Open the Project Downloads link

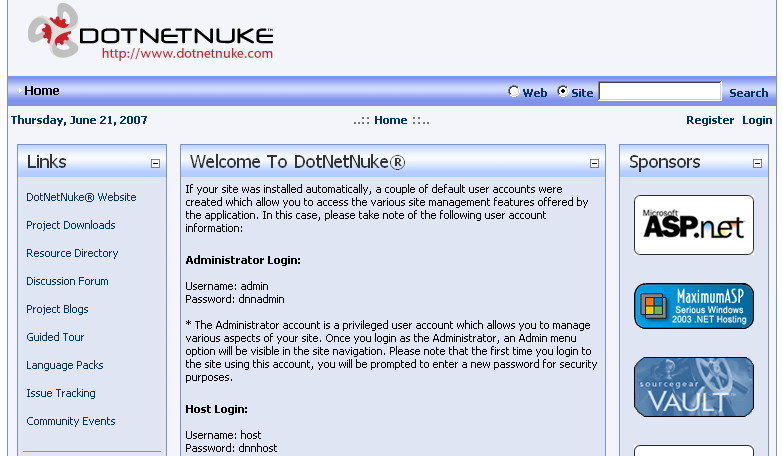(71, 225)
